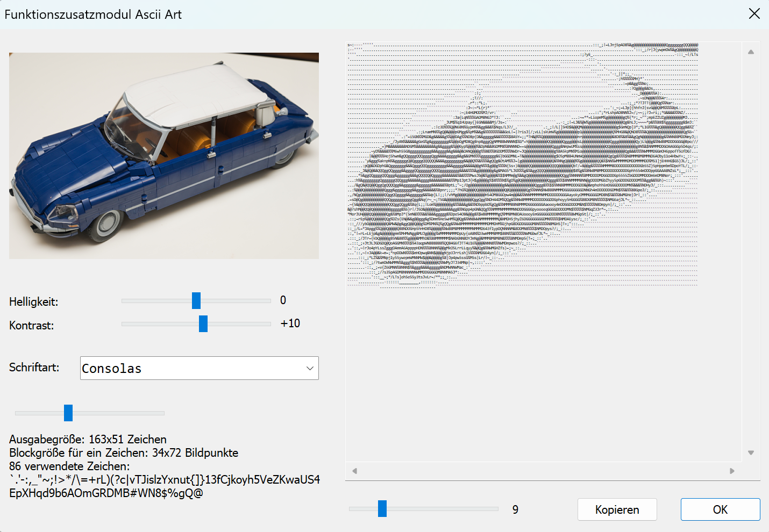Click the scroll right arrow below ASCII preview
Image resolution: width=769 pixels, height=532 pixels.
(x=732, y=471)
